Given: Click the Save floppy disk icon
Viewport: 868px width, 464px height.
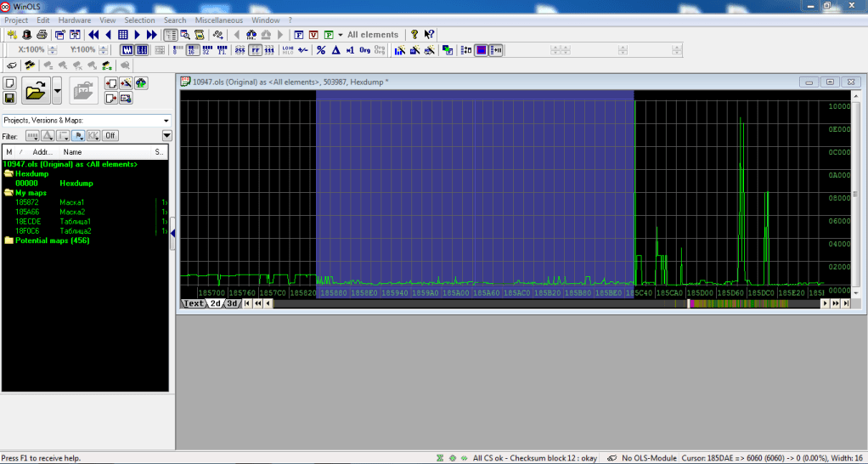Looking at the screenshot, I should click(9, 99).
